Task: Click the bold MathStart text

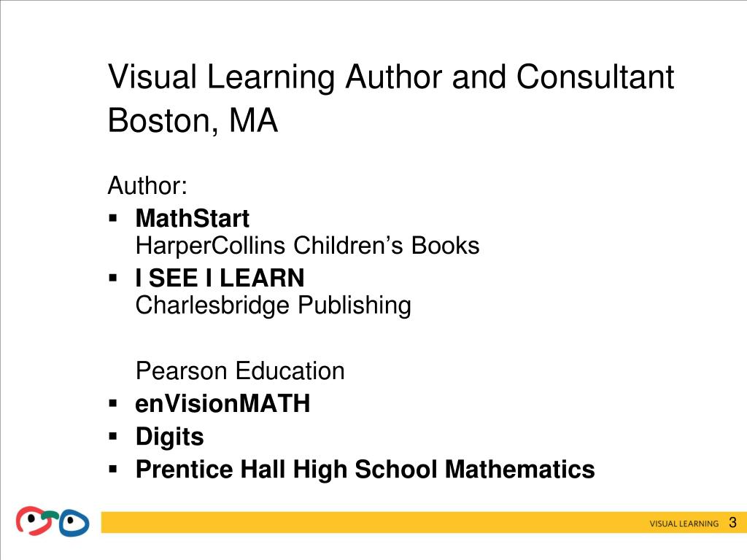Action: 192,219
